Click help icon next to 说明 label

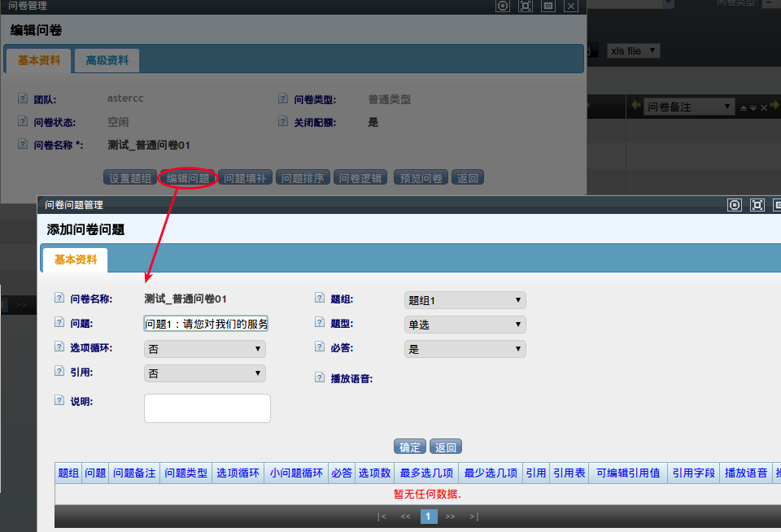[59, 401]
